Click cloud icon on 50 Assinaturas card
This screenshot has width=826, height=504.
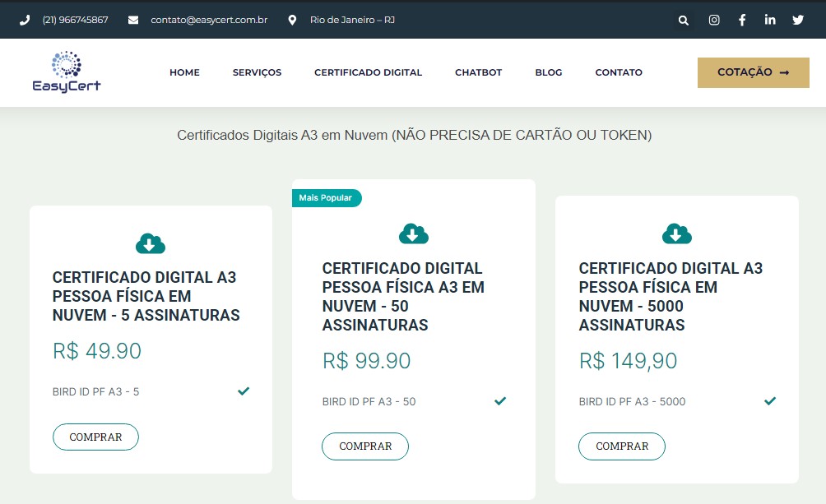pos(414,234)
